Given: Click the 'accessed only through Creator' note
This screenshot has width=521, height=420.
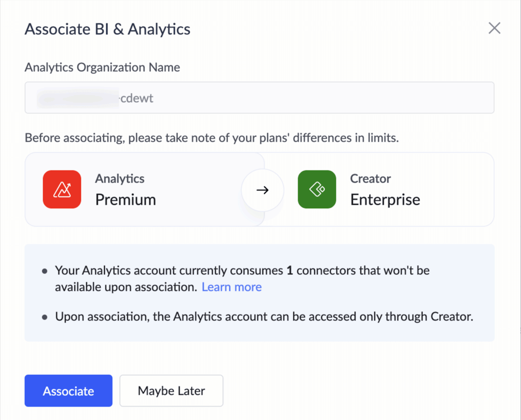Looking at the screenshot, I should (x=264, y=317).
